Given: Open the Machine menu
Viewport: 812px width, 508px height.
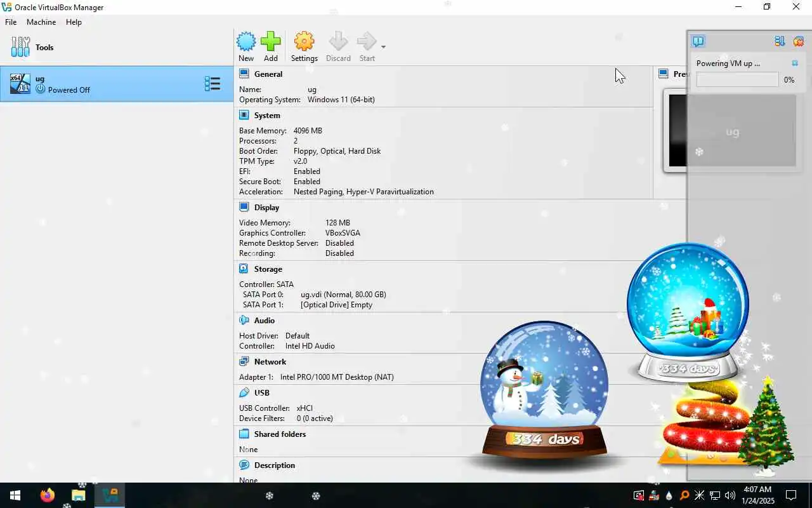Looking at the screenshot, I should 41,22.
